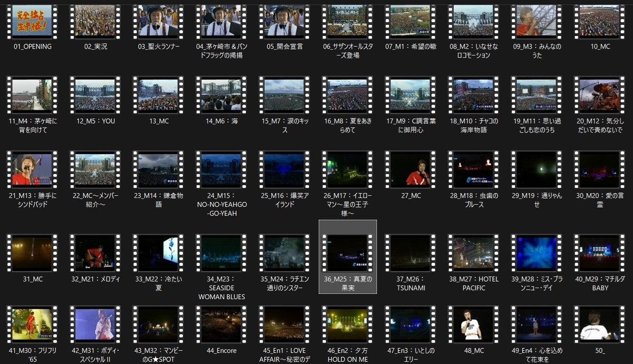Pick the 20_M12：気分しだいで責めないで thumbnail
Screen dimensions: 633x364
600,95
